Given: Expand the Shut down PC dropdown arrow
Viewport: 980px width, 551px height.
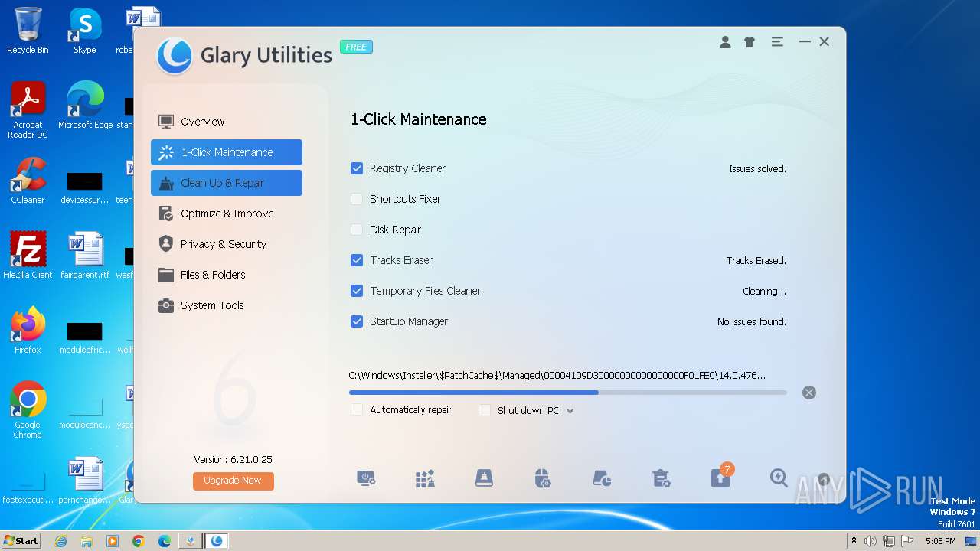Looking at the screenshot, I should point(570,411).
